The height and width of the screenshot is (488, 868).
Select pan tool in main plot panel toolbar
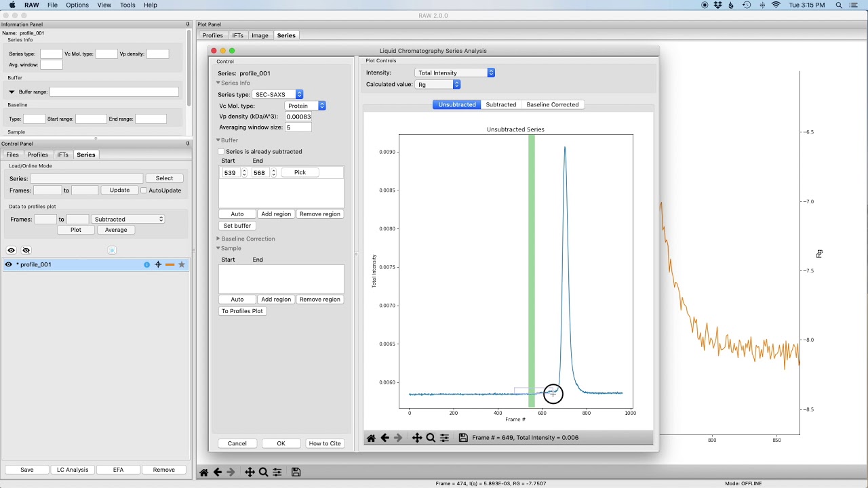pos(250,472)
